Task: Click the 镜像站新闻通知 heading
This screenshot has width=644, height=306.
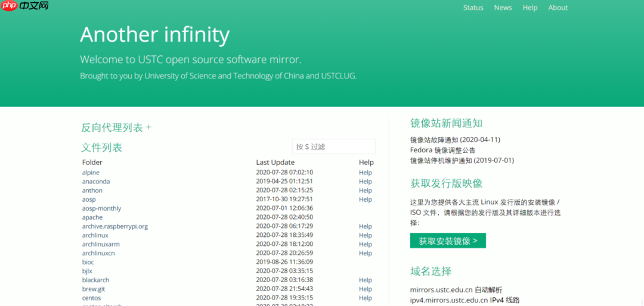Action: [x=446, y=123]
